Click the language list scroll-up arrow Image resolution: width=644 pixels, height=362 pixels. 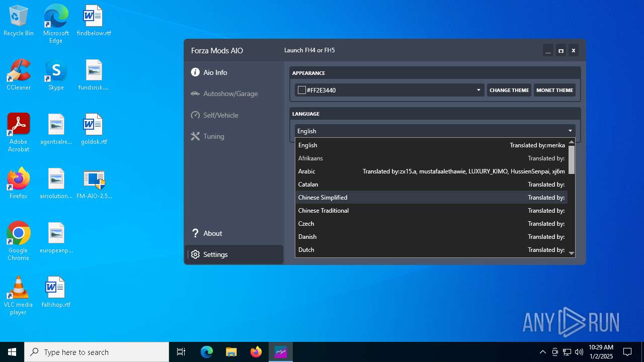coord(572,142)
